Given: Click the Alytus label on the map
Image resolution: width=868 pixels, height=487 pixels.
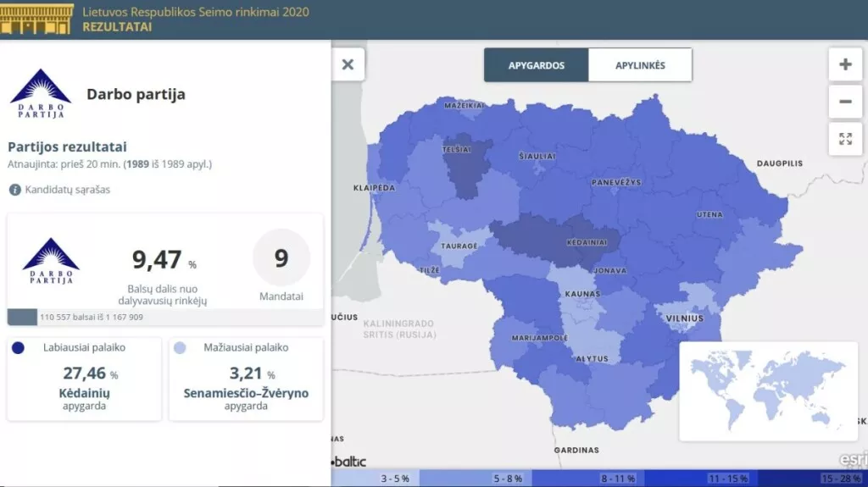Looking at the screenshot, I should pyautogui.click(x=592, y=358).
